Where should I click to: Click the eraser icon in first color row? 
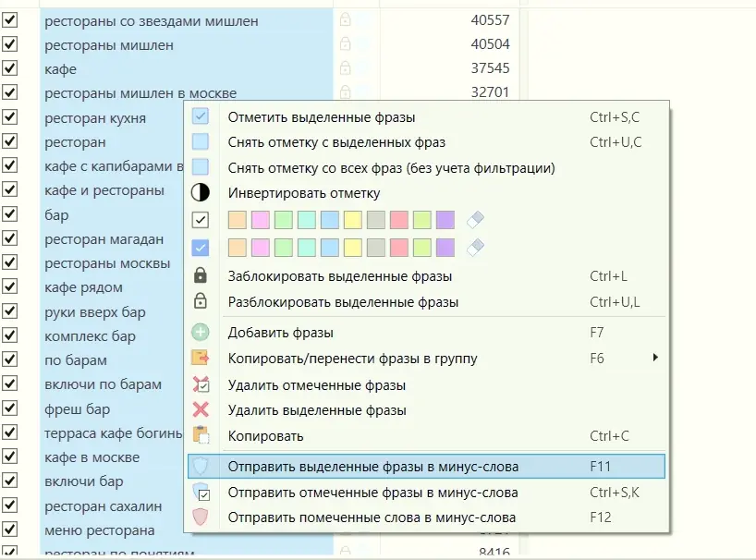pos(475,220)
